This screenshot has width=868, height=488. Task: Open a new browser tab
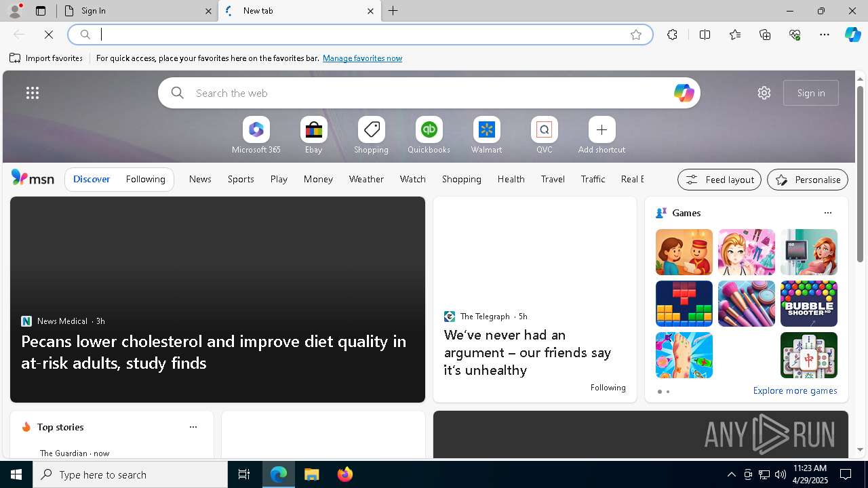pyautogui.click(x=393, y=11)
